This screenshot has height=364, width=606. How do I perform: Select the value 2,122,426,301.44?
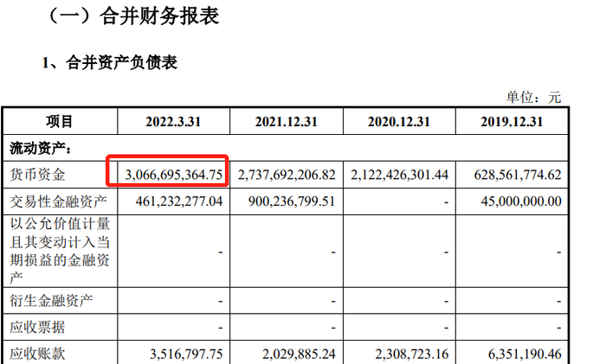click(x=399, y=175)
